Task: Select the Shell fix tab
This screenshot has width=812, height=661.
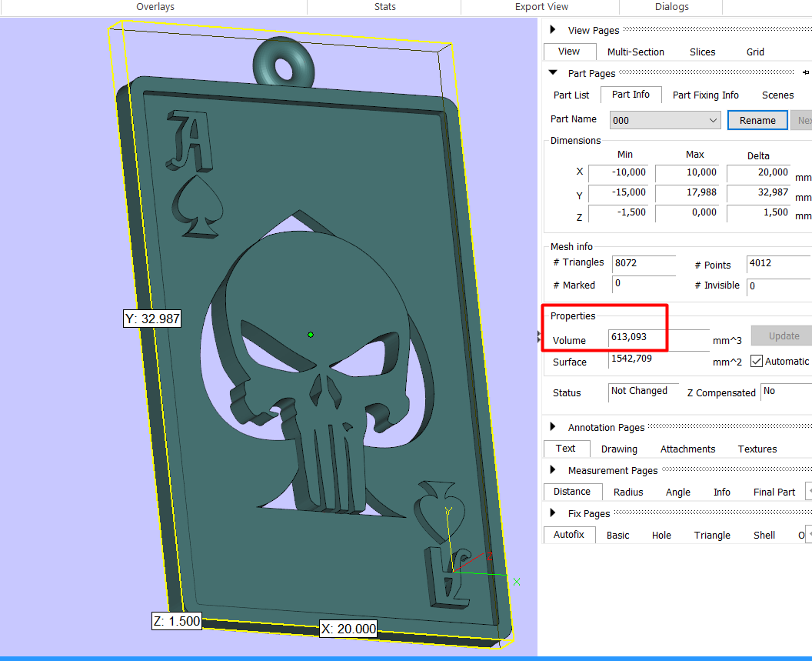Action: coord(764,535)
